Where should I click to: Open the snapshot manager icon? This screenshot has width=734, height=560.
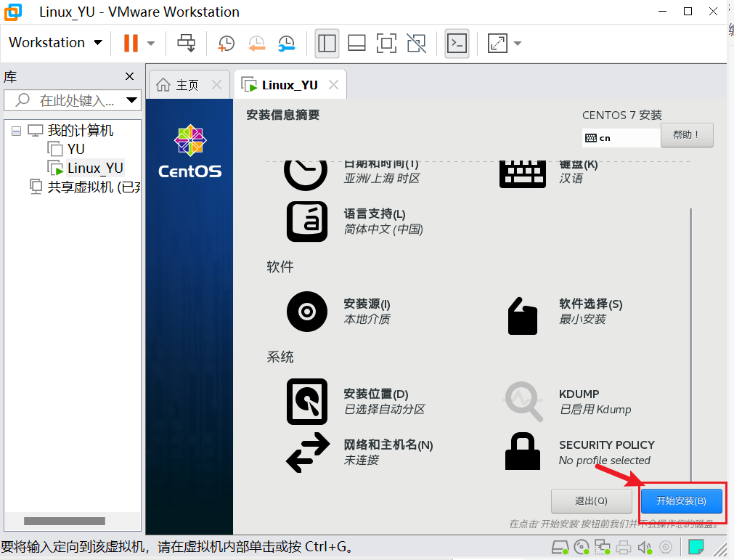287,43
